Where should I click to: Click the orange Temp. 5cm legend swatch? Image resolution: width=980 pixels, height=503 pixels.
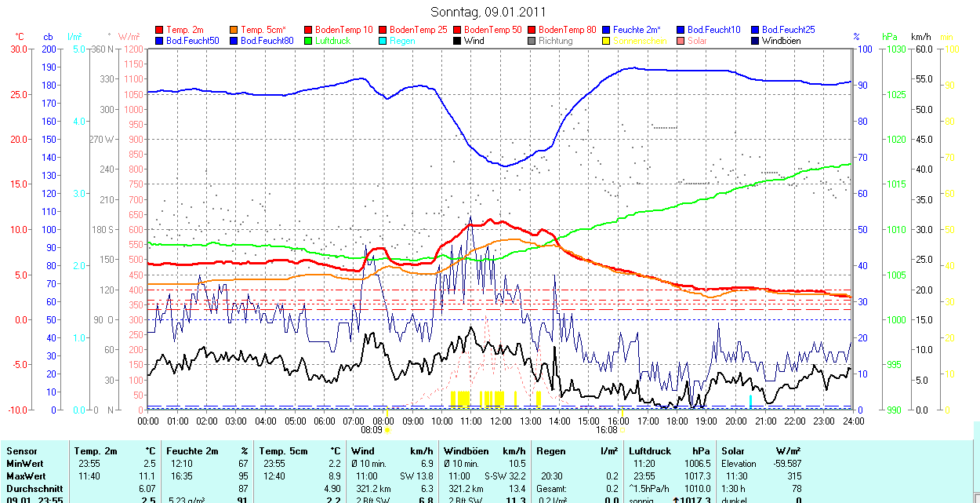[x=234, y=30]
